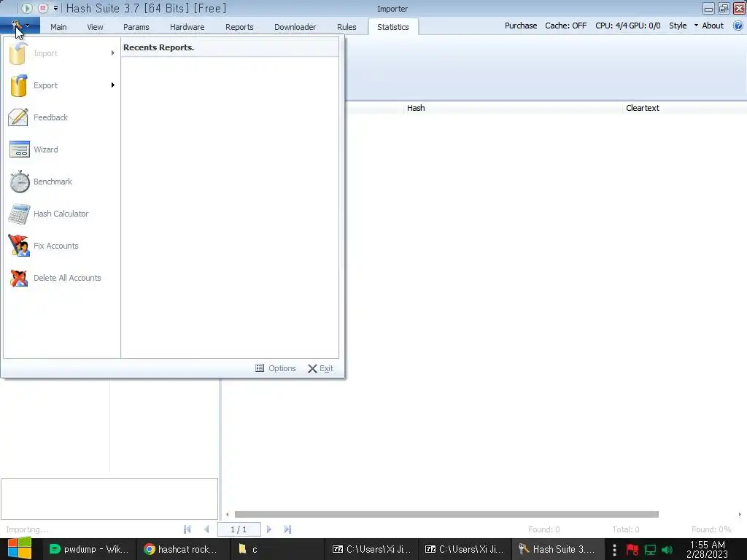Screen dimensions: 747x560
Task: Click the green Start play button in title bar
Action: 27,8
